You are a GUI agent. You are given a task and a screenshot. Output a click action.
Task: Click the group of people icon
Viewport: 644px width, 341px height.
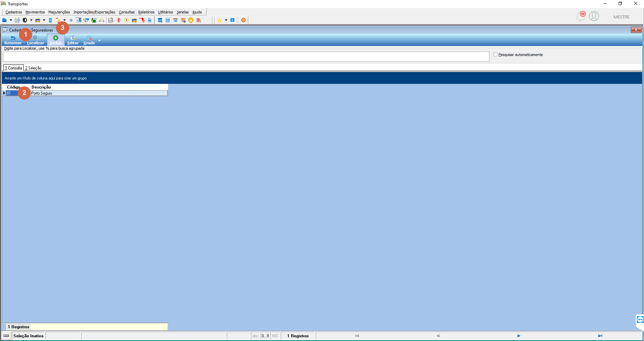pos(102,20)
